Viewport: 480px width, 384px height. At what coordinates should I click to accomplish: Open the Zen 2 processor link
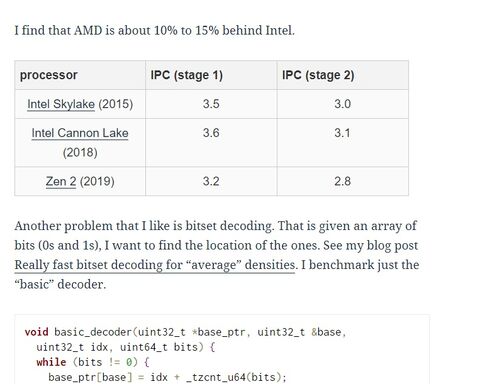[x=61, y=182]
